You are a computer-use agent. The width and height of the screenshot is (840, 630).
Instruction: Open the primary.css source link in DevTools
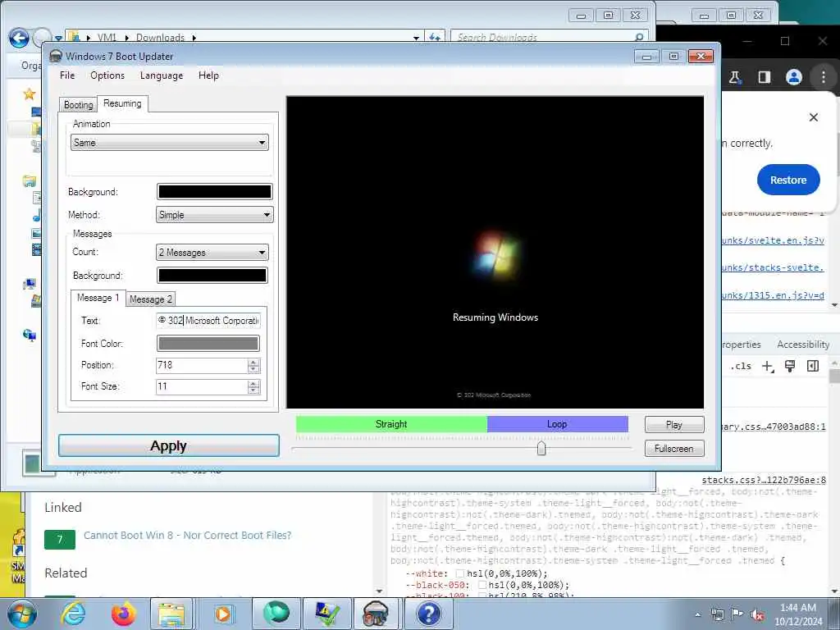click(774, 427)
